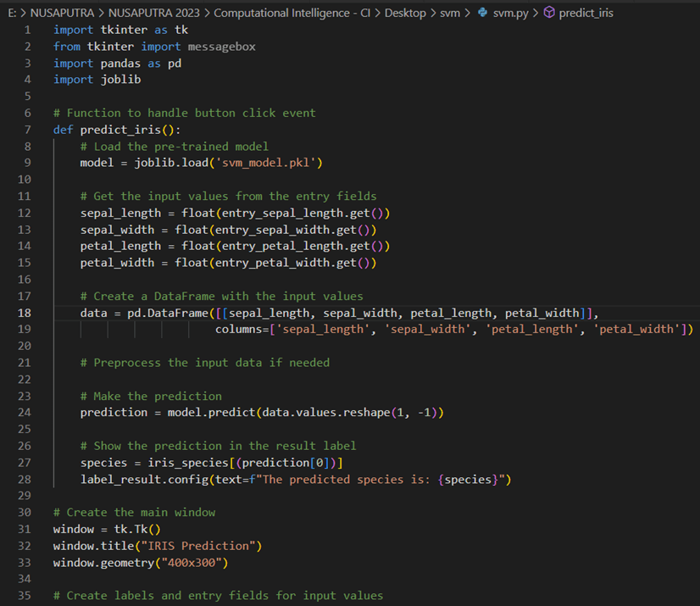Place cursor on "IRIS Prediction" title string
The height and width of the screenshot is (606, 700).
(205, 546)
